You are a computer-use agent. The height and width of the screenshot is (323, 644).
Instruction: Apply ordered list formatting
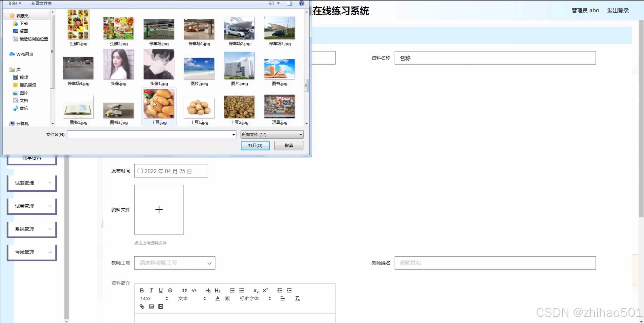(x=232, y=290)
